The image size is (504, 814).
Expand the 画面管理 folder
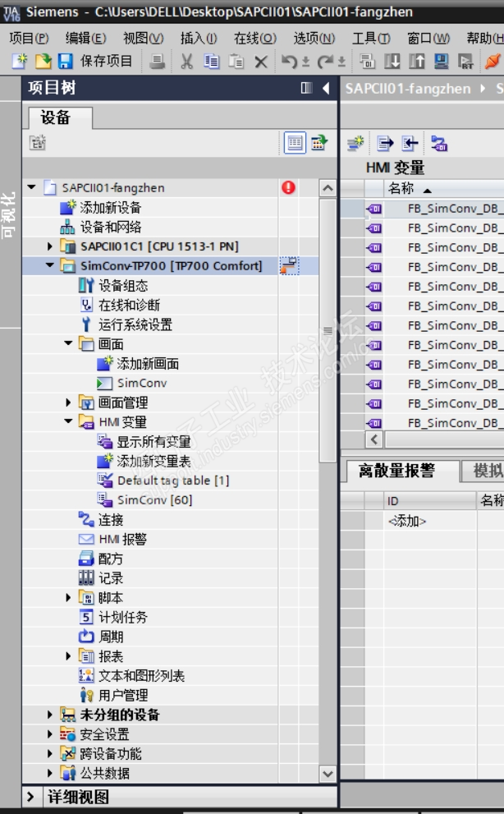pyautogui.click(x=68, y=402)
